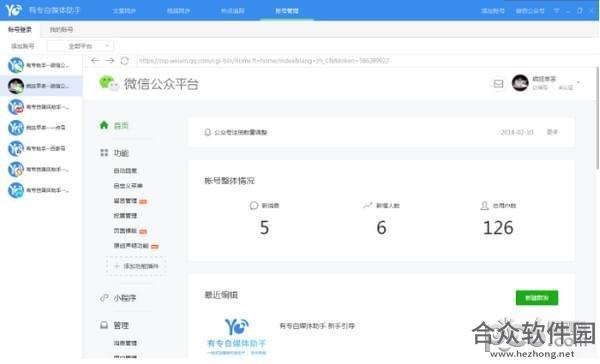Click the person icon above count 126

pos(484,206)
